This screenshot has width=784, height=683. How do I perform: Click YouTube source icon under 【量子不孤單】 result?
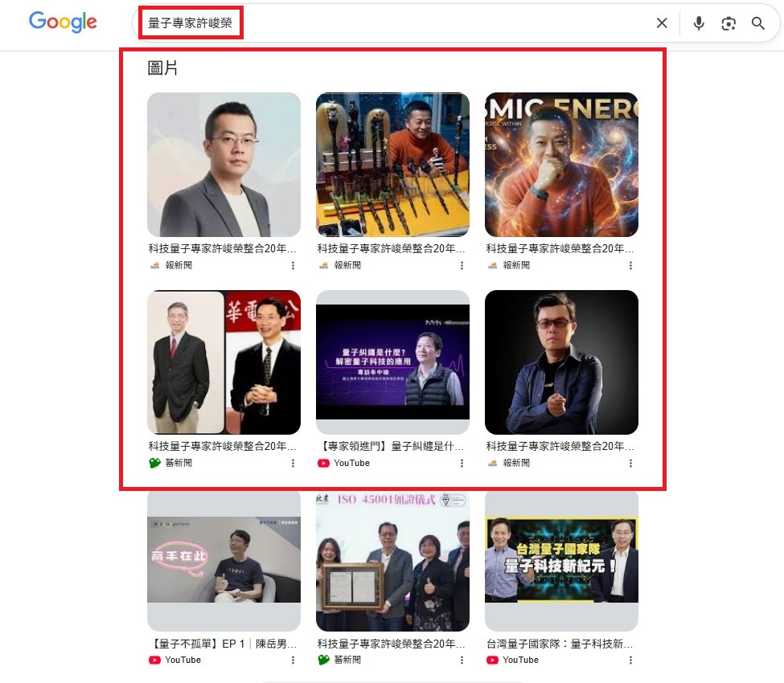[x=154, y=660]
